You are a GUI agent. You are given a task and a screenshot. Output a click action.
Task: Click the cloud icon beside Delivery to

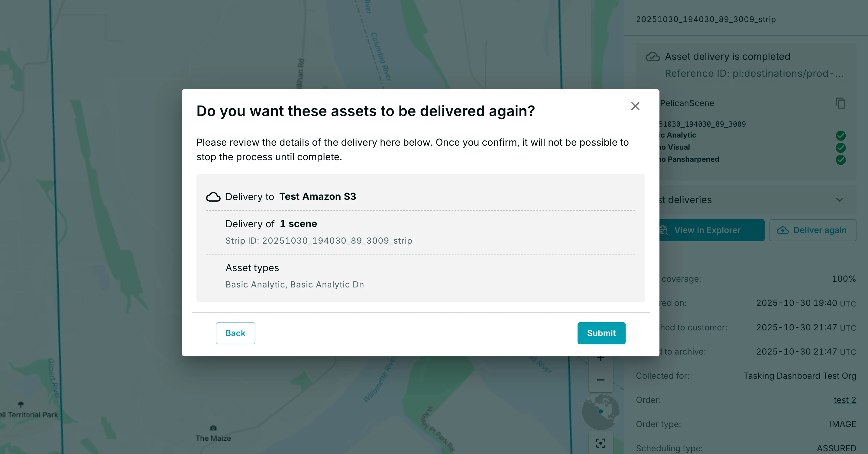point(214,196)
